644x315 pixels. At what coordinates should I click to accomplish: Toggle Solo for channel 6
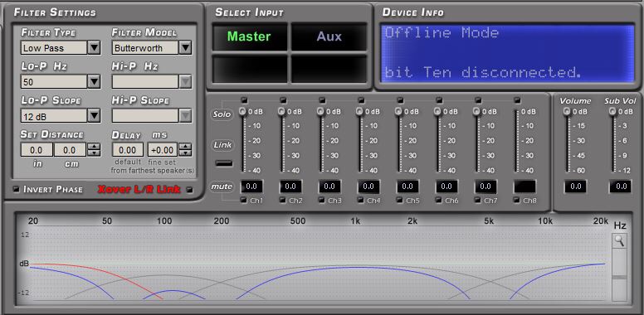[x=439, y=100]
